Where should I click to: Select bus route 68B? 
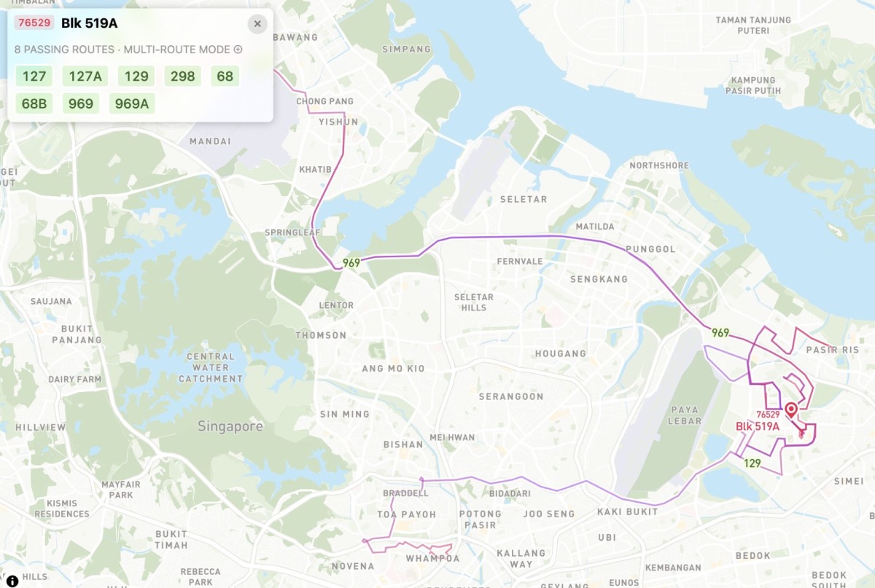[x=34, y=103]
